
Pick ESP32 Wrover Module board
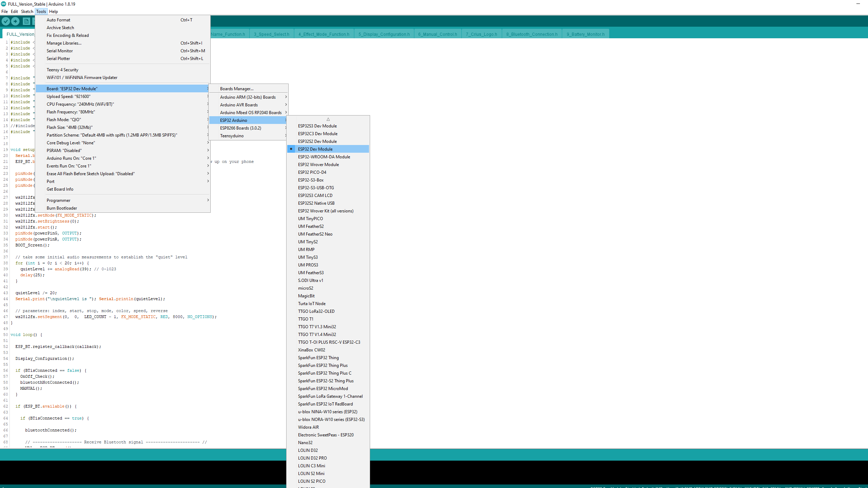pyautogui.click(x=318, y=165)
